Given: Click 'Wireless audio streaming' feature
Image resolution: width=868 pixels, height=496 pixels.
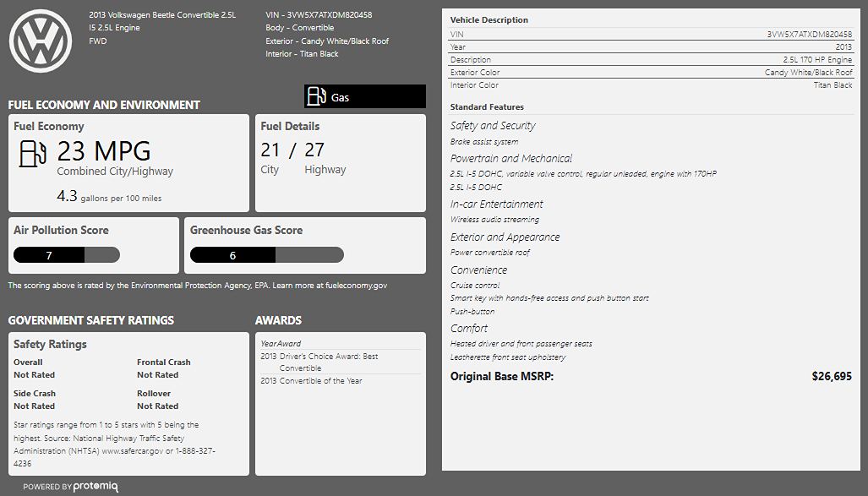Looking at the screenshot, I should (x=495, y=220).
